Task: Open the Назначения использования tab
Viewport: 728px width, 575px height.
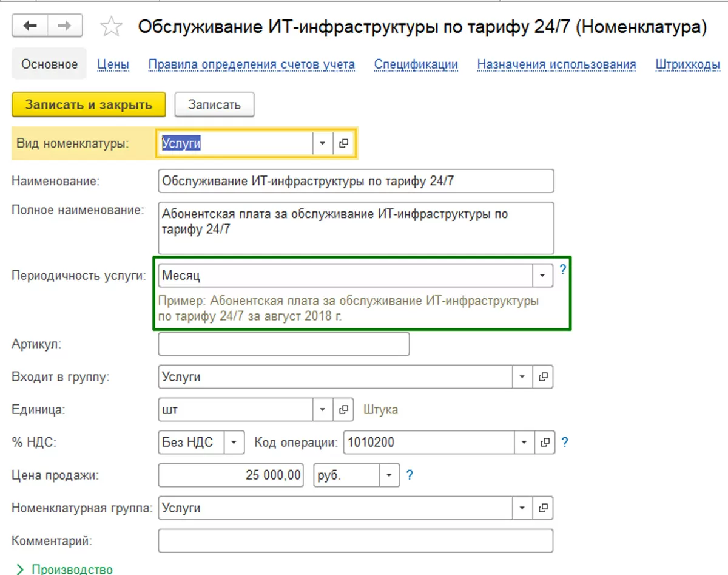Action: pos(557,64)
